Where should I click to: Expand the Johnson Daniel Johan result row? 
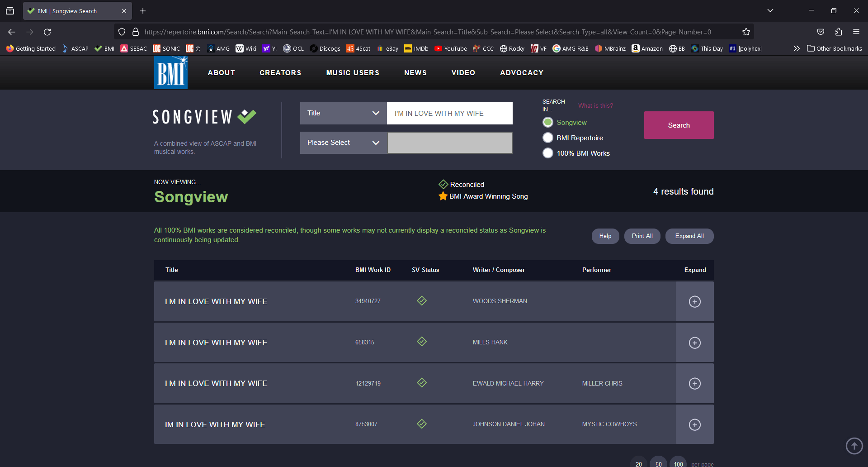click(695, 424)
